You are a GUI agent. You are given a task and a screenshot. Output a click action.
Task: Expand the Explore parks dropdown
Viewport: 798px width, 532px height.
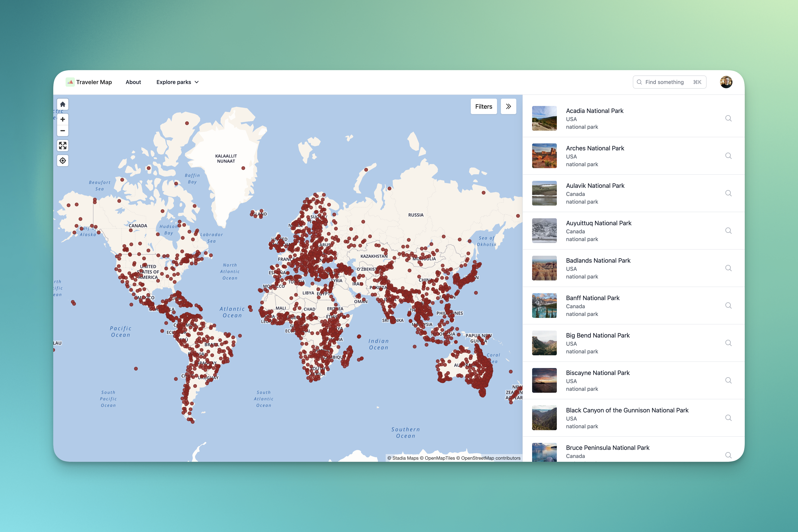click(x=177, y=82)
